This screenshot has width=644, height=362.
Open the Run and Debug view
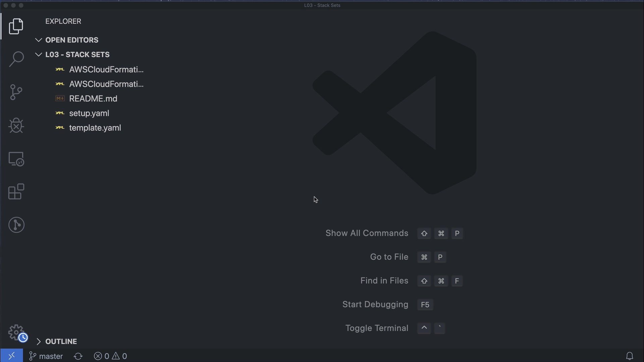coord(16,126)
